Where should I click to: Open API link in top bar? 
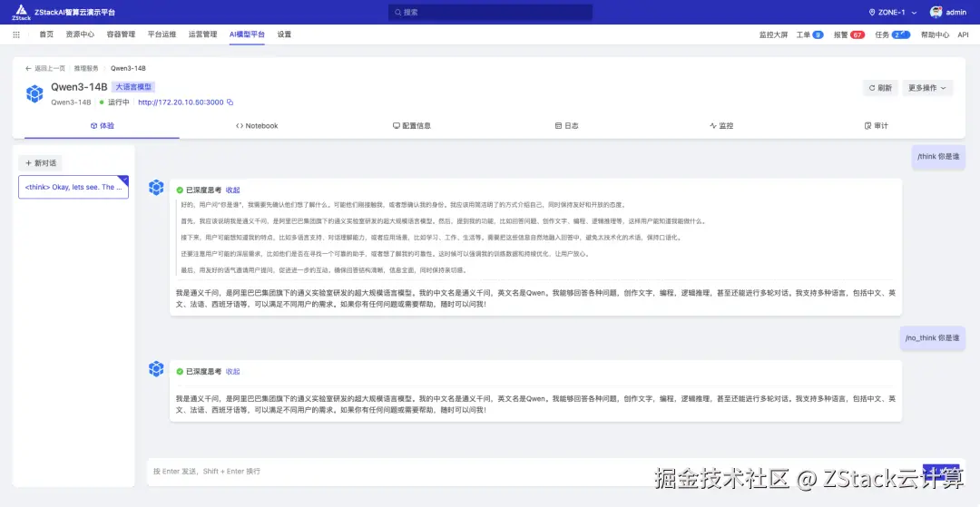tap(963, 35)
